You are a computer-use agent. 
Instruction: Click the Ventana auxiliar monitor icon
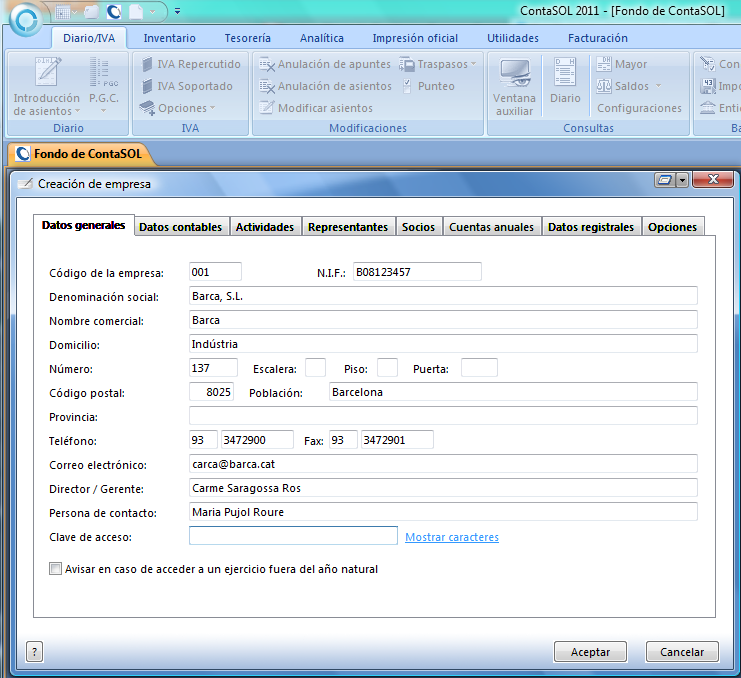pos(514,74)
